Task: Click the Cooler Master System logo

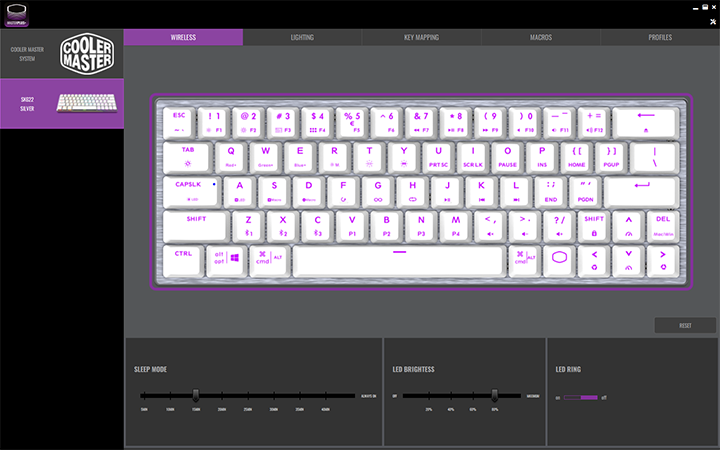Action: pos(90,54)
